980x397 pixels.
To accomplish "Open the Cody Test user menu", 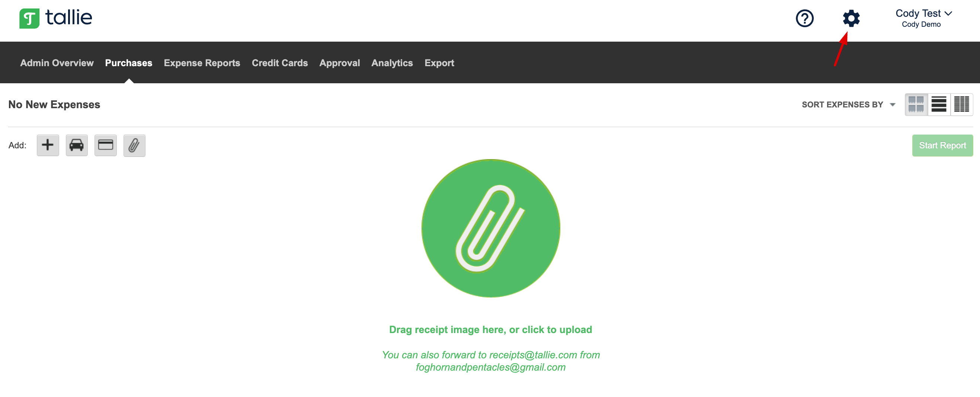I will pos(923,18).
